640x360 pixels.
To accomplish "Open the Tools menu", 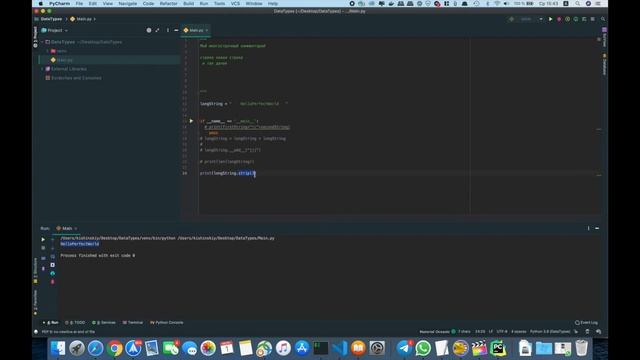I will click(x=220, y=4).
